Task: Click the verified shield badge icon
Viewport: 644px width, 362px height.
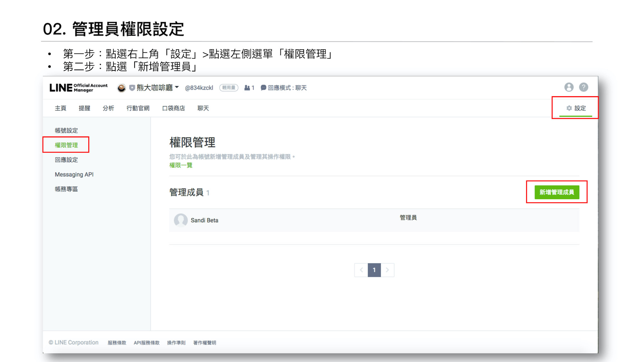Action: (132, 88)
